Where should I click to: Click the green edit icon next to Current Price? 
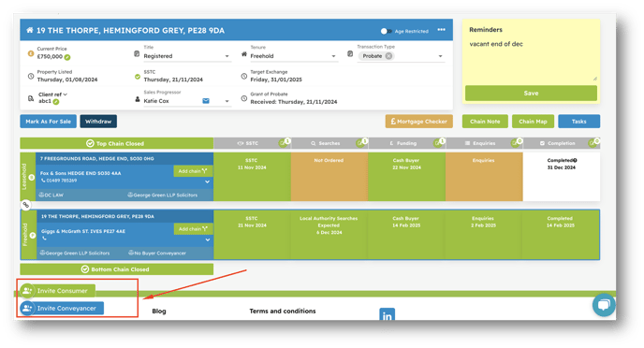(67, 57)
